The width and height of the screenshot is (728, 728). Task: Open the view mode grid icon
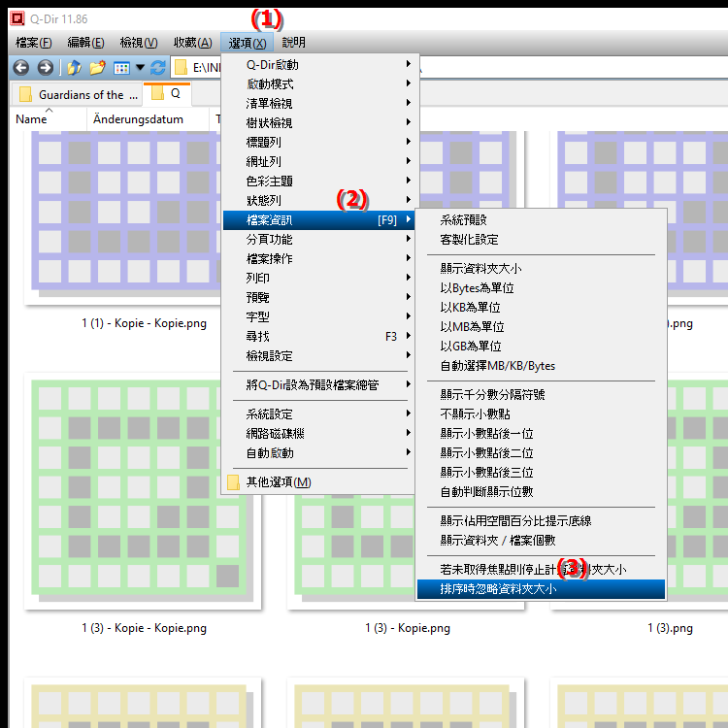[x=121, y=68]
